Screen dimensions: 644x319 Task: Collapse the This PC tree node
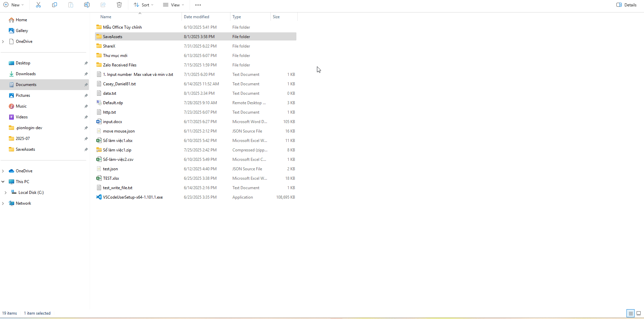point(3,182)
